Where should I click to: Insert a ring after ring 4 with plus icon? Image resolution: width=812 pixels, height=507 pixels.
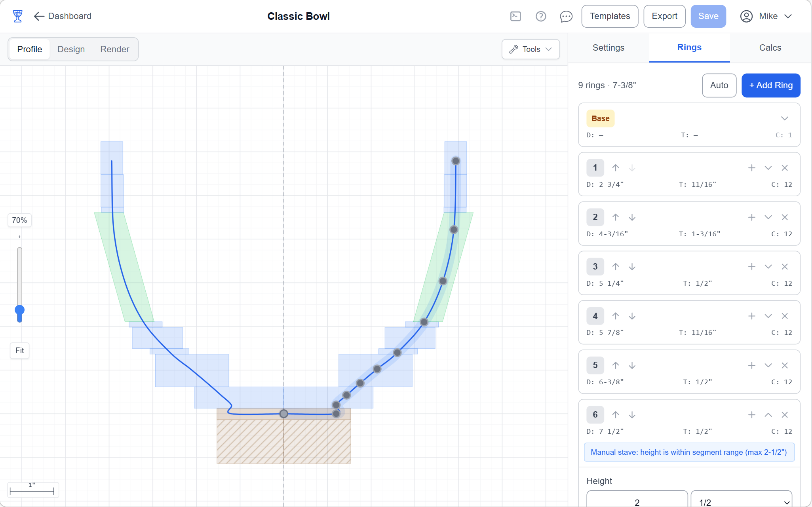752,316
